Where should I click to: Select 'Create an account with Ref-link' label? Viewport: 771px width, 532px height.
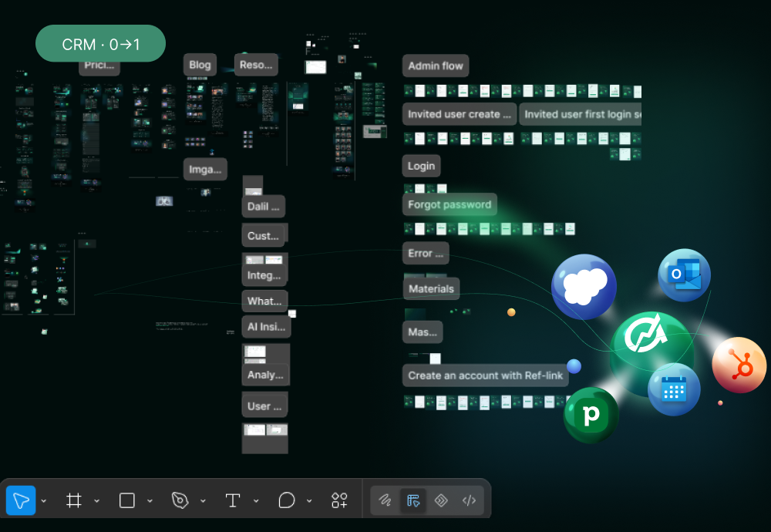[485, 375]
